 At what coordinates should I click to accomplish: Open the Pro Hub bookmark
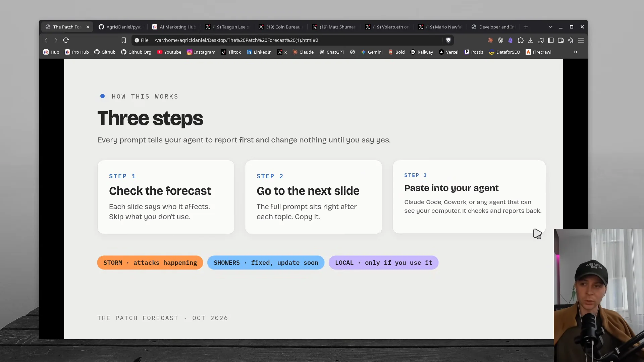77,52
